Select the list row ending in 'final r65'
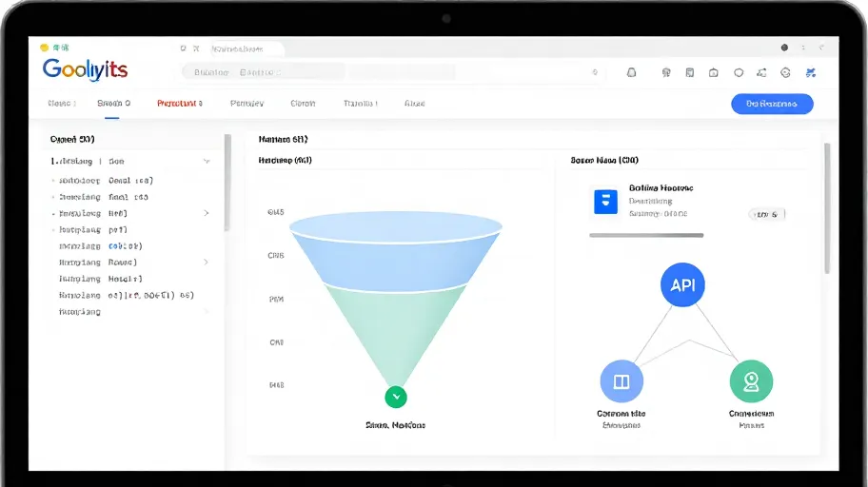Viewport: 868px width, 487px height. point(130,197)
